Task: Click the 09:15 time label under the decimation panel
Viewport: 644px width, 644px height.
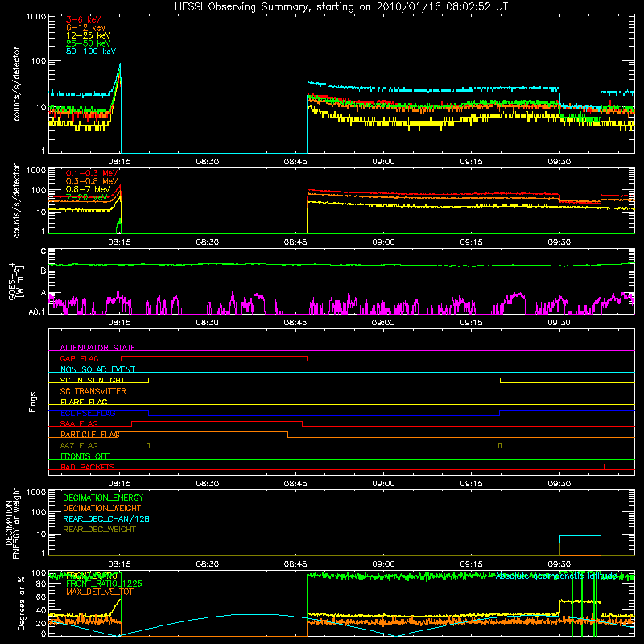Action: 471,564
